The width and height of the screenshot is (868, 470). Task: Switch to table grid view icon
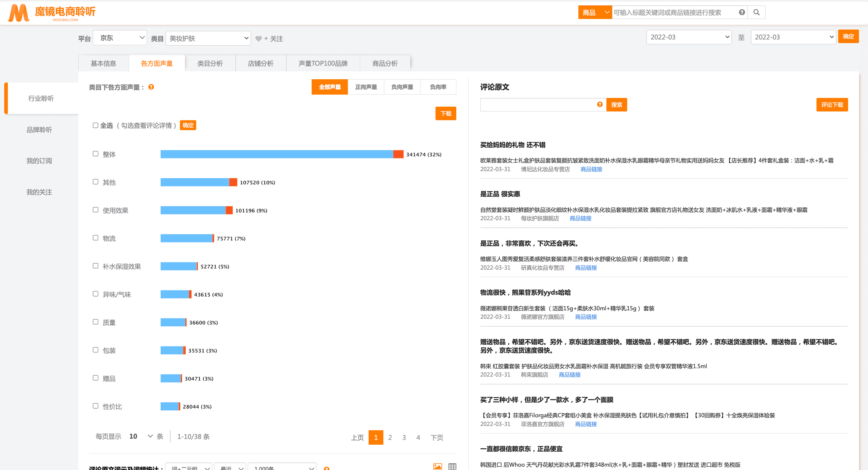tap(452, 466)
